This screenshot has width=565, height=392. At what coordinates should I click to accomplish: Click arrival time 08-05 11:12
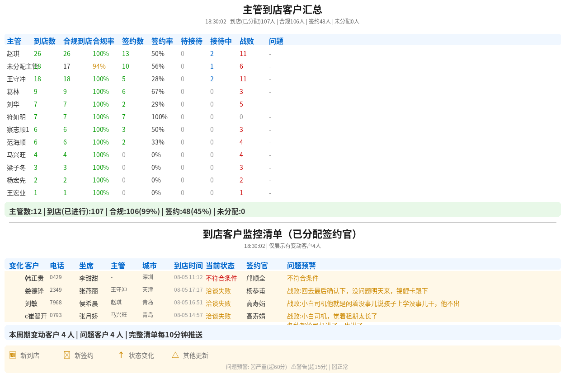click(188, 277)
